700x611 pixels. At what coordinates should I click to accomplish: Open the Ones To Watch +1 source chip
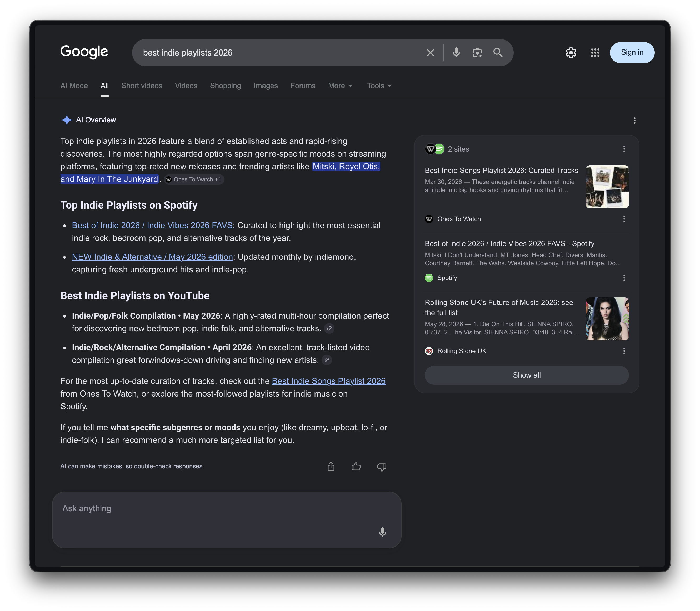tap(194, 179)
